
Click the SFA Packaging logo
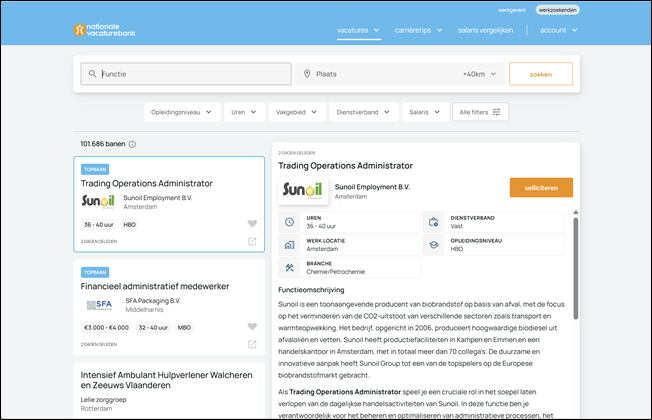click(x=99, y=305)
